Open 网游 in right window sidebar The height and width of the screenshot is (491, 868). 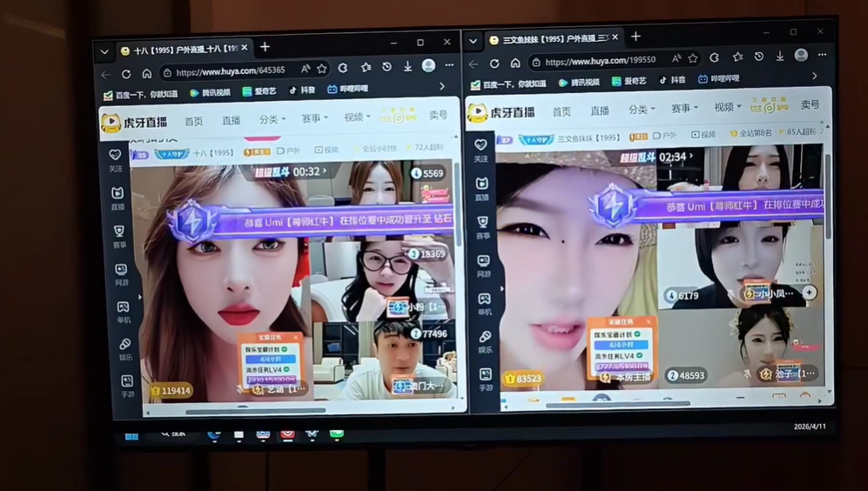[x=483, y=266]
